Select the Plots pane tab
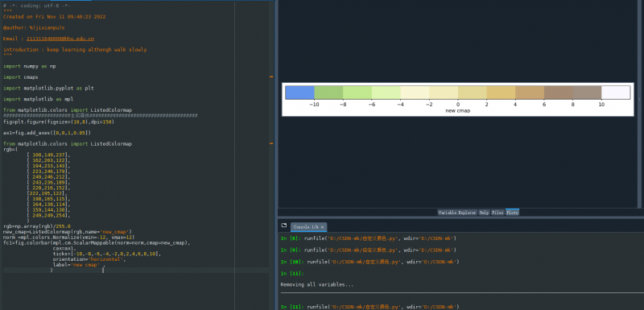 click(x=512, y=213)
